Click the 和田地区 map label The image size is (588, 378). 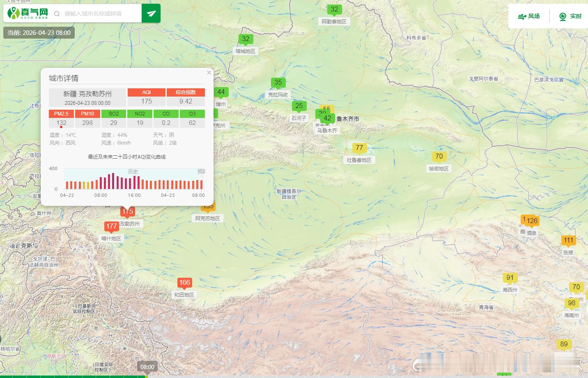(x=184, y=295)
